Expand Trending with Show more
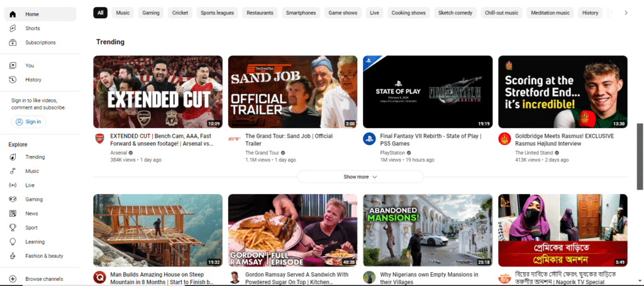 (360, 177)
